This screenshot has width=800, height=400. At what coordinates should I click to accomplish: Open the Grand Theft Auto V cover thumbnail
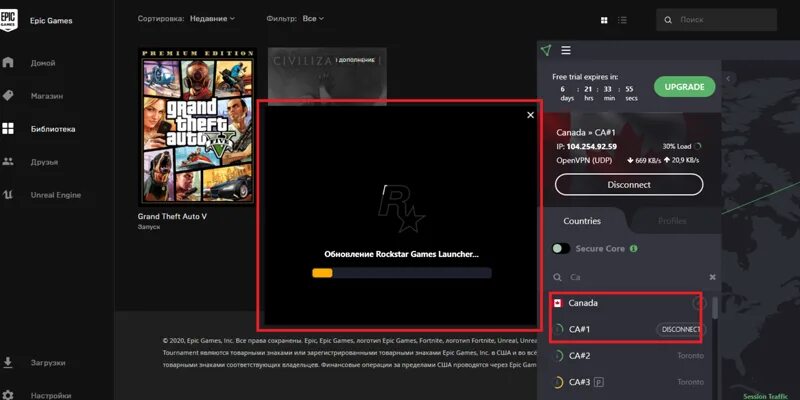coord(197,127)
